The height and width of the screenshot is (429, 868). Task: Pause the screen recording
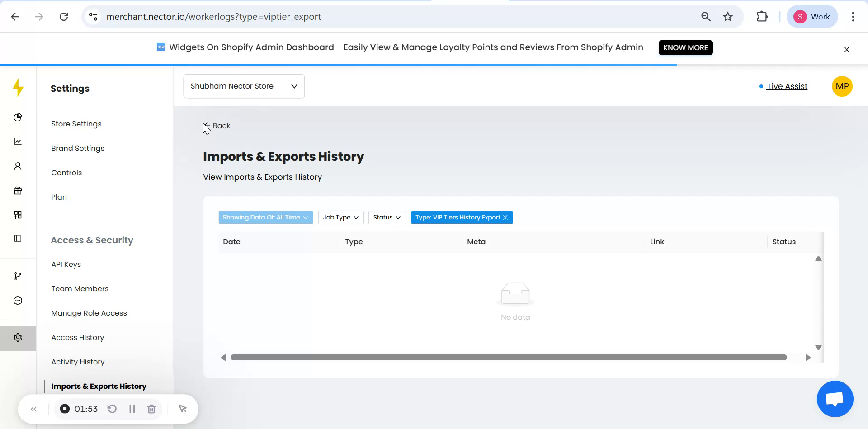[x=132, y=409]
